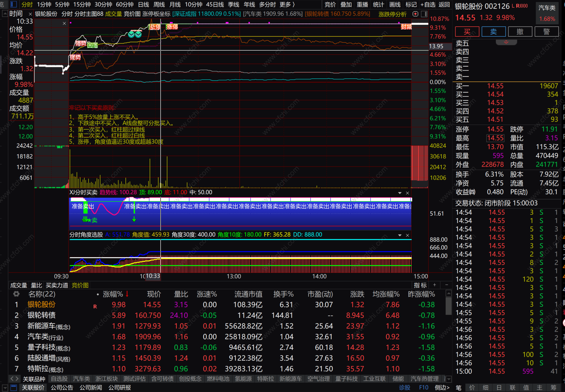This screenshot has width=565, height=392.
Task: Expand the bottom-left dropdown triangle
Action: click(x=5, y=388)
